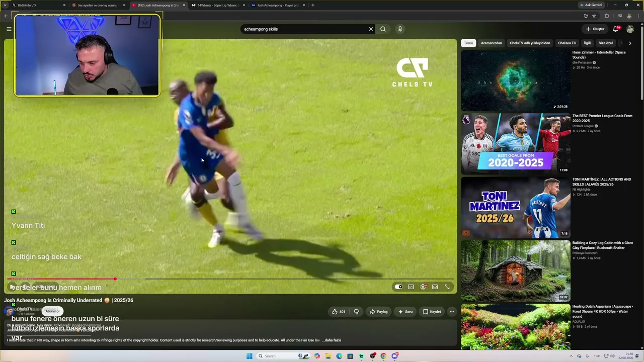Dislike the Josh Acheampong video

pyautogui.click(x=357, y=312)
